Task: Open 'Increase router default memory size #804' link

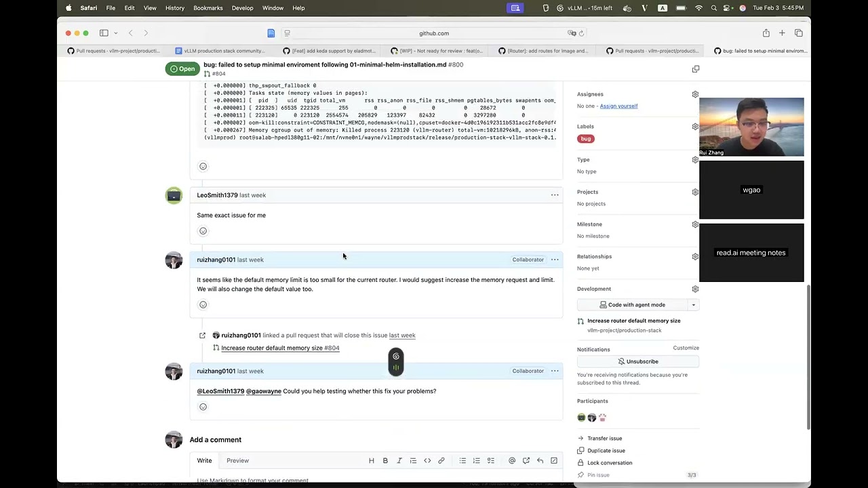Action: tap(280, 348)
